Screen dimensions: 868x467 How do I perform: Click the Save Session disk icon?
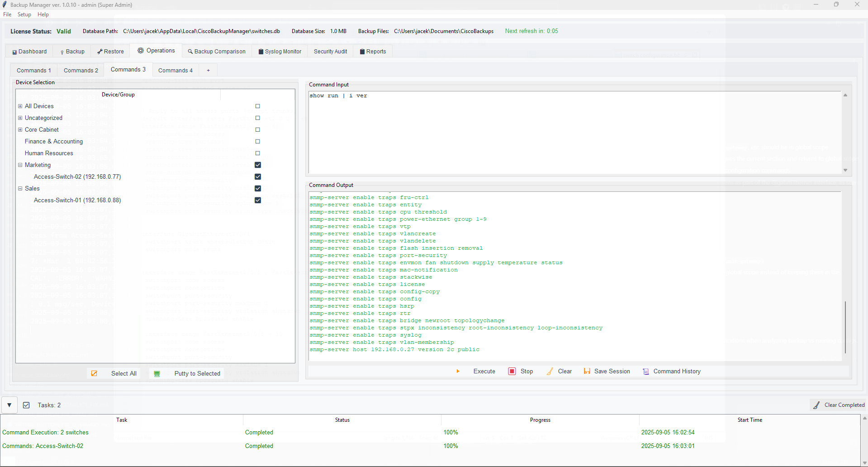pyautogui.click(x=587, y=371)
